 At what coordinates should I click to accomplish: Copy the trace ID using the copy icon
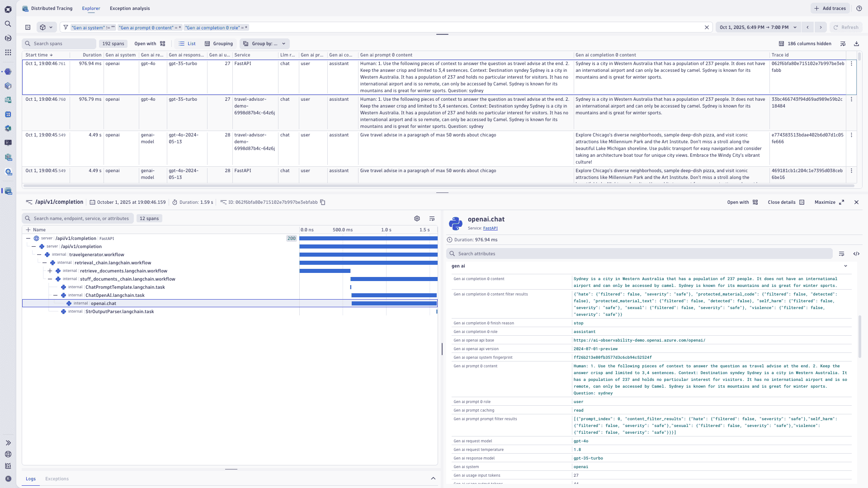[x=323, y=202]
